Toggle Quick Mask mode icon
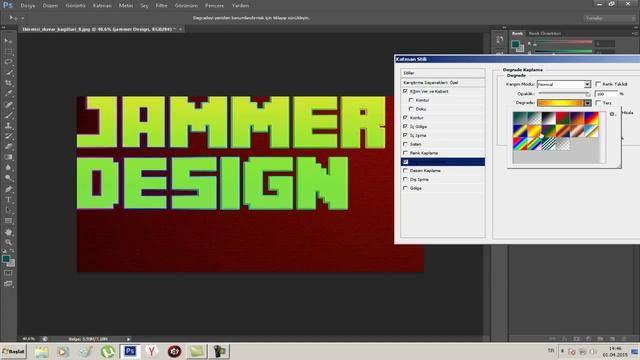This screenshot has width=640, height=360. pyautogui.click(x=8, y=273)
